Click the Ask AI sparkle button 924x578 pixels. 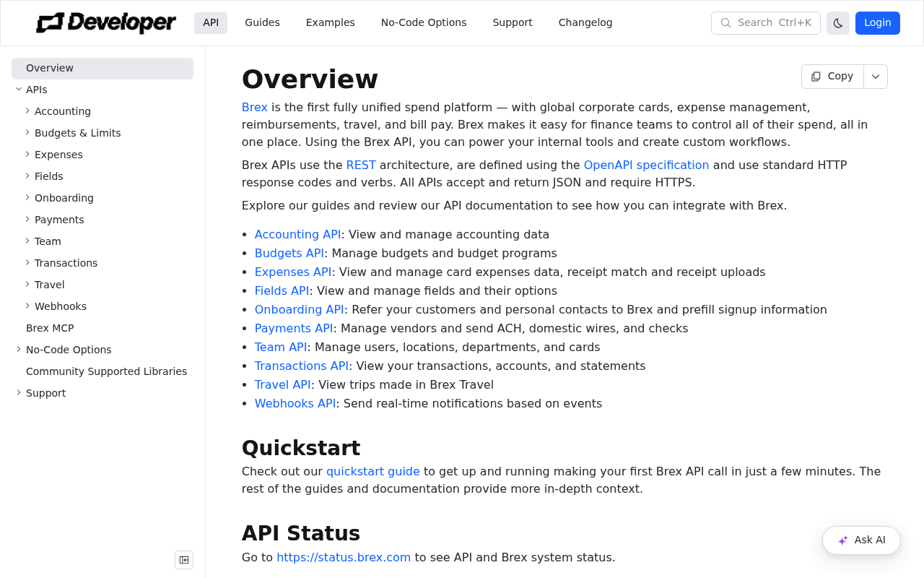[x=861, y=540]
